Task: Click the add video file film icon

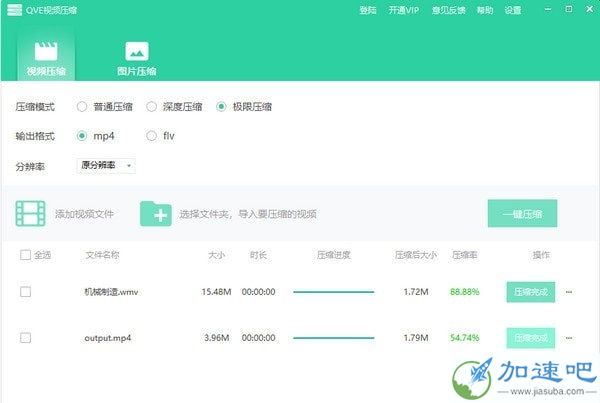Action: click(x=30, y=214)
